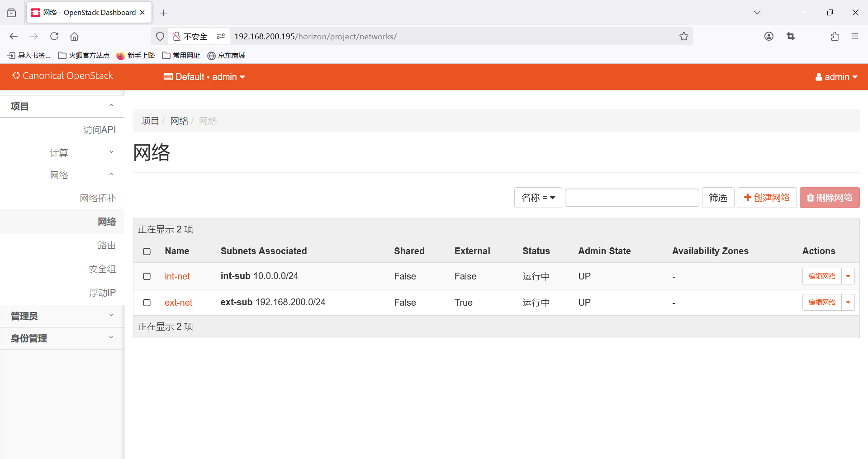This screenshot has width=868, height=459.
Task: Open 访问API in the sidebar
Action: tap(100, 130)
